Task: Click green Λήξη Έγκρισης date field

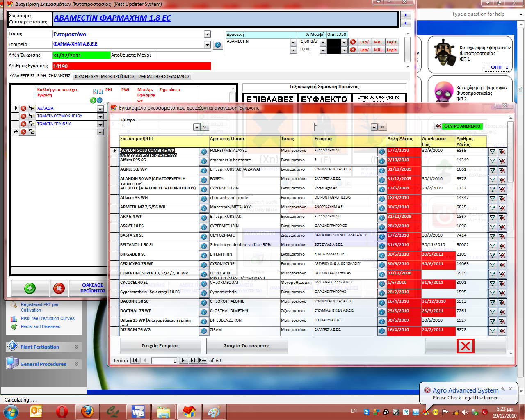Action: (82, 55)
